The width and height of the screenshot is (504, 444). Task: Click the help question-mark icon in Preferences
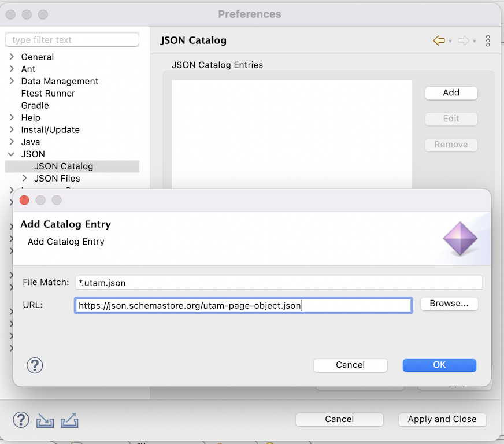click(21, 419)
